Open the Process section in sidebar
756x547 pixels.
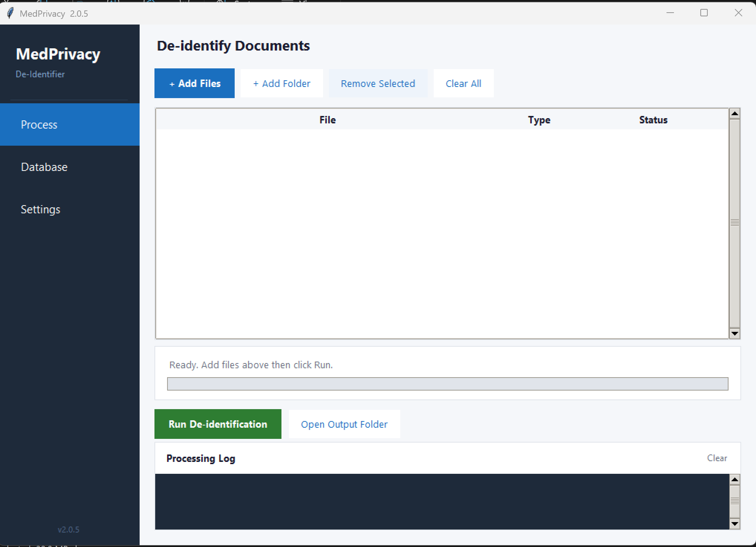click(70, 124)
